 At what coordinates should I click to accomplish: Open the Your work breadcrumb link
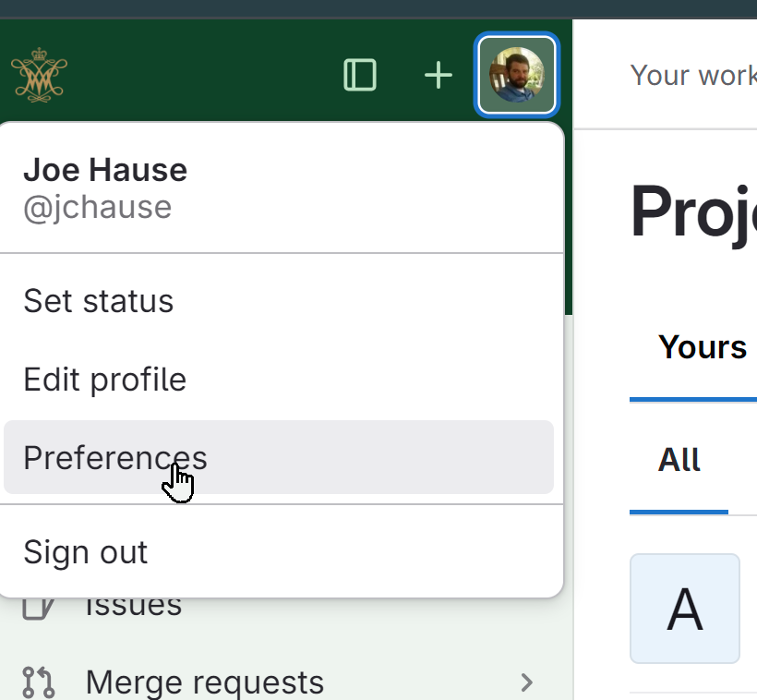(693, 76)
